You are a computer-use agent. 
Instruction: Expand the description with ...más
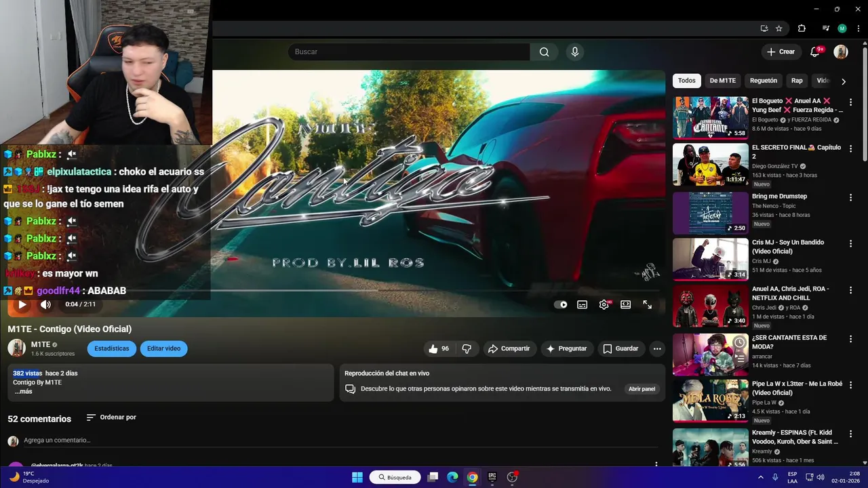[23, 392]
